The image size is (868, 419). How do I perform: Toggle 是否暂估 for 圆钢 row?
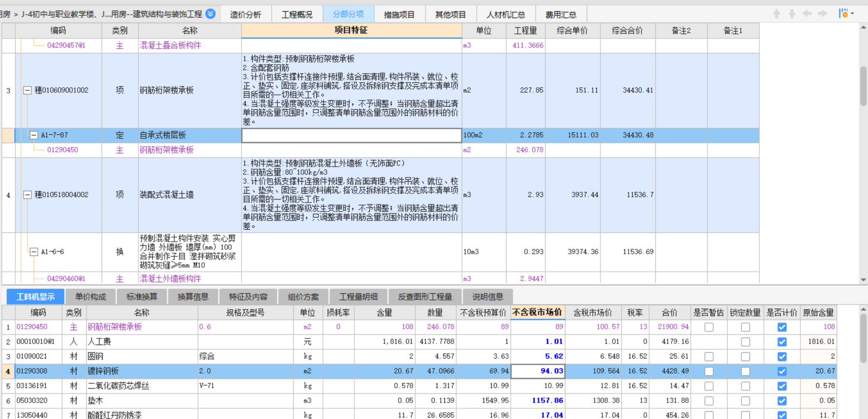pyautogui.click(x=709, y=356)
